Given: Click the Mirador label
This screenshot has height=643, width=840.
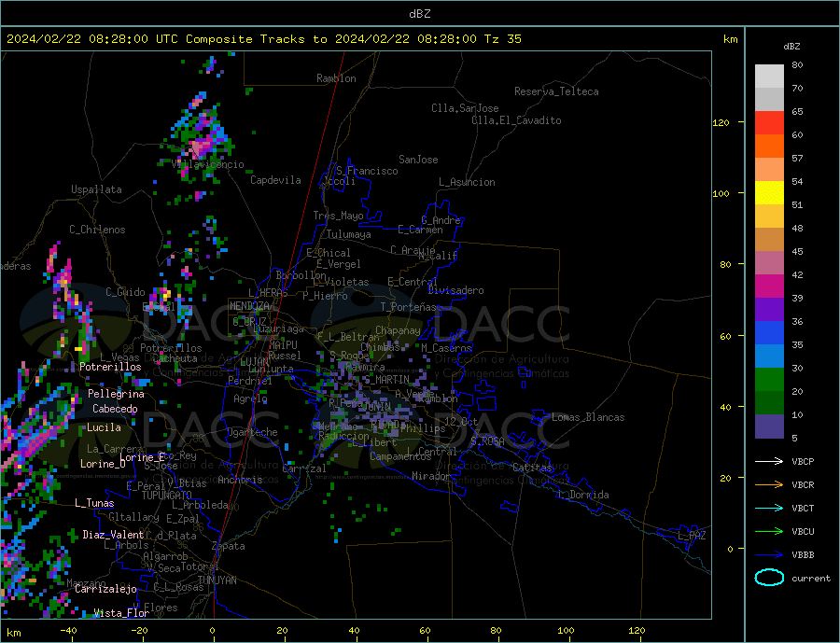Looking at the screenshot, I should pos(431,476).
